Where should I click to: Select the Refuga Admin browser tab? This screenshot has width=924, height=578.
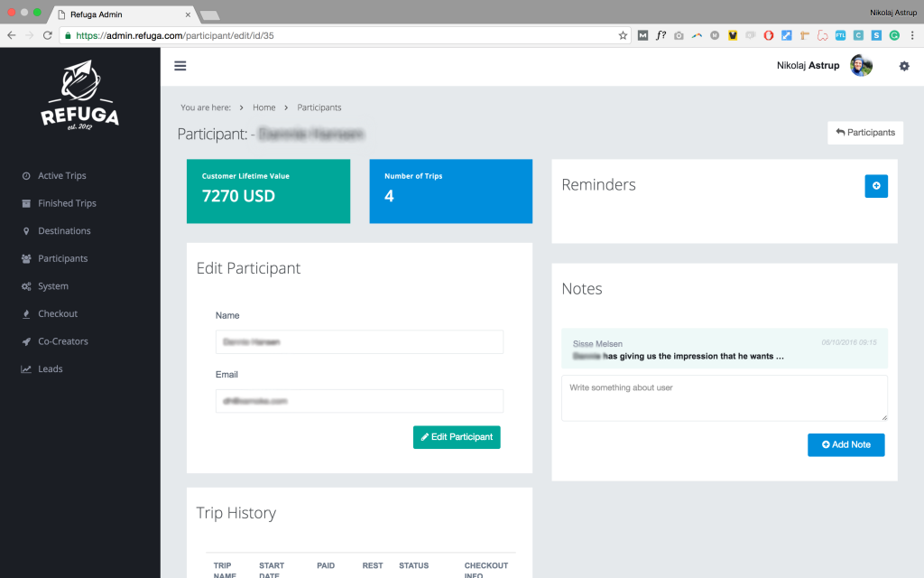(124, 14)
